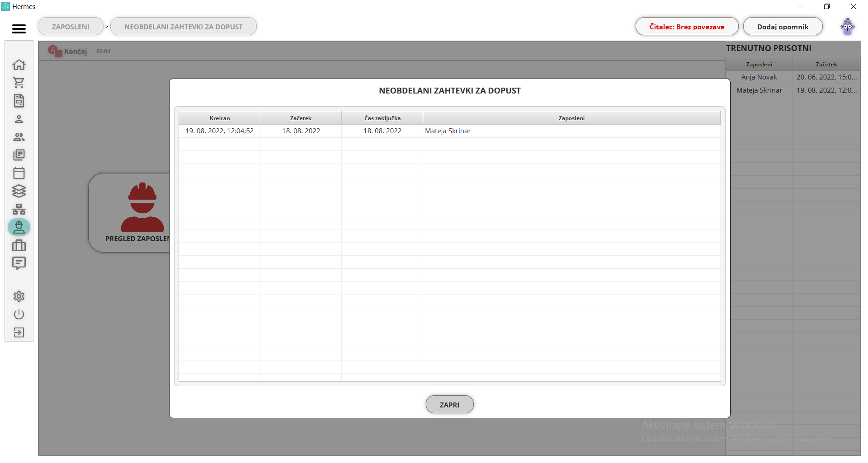
Task: Open the stacked documents sidebar icon
Action: point(19,155)
